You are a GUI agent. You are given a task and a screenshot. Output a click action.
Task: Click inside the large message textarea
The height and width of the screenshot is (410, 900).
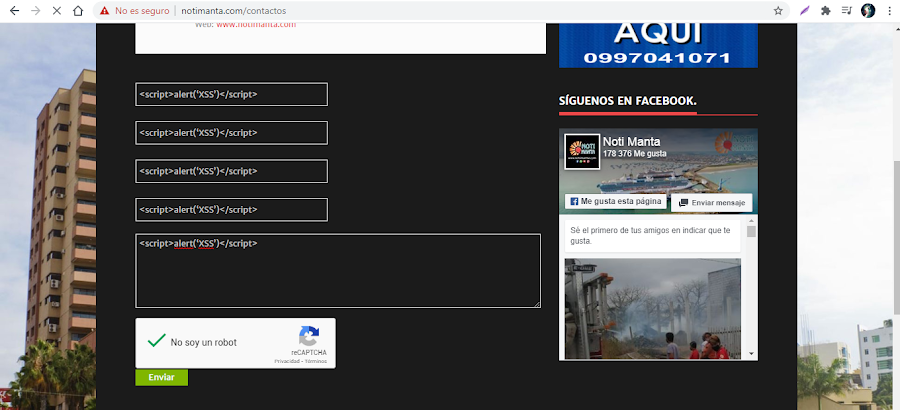[x=338, y=270]
